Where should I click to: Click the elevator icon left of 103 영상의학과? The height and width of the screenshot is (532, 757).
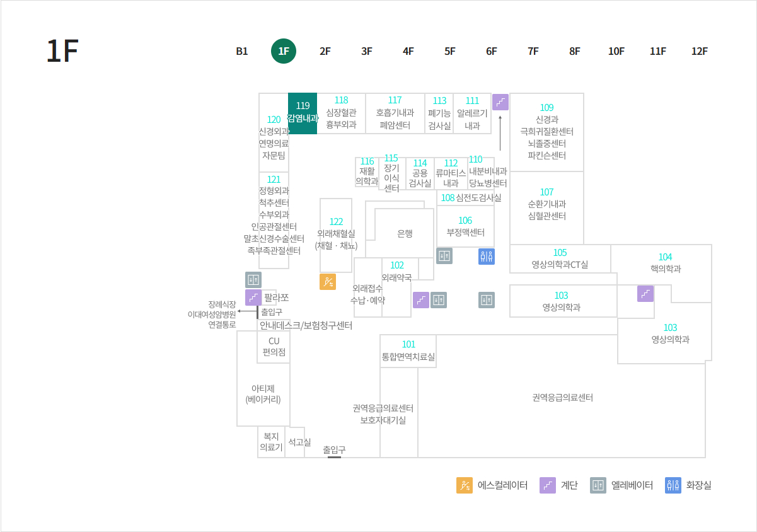coord(487,300)
